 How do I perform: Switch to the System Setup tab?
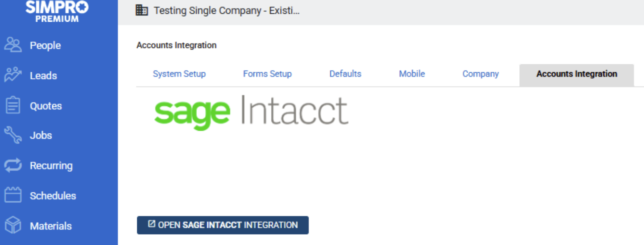pyautogui.click(x=179, y=74)
